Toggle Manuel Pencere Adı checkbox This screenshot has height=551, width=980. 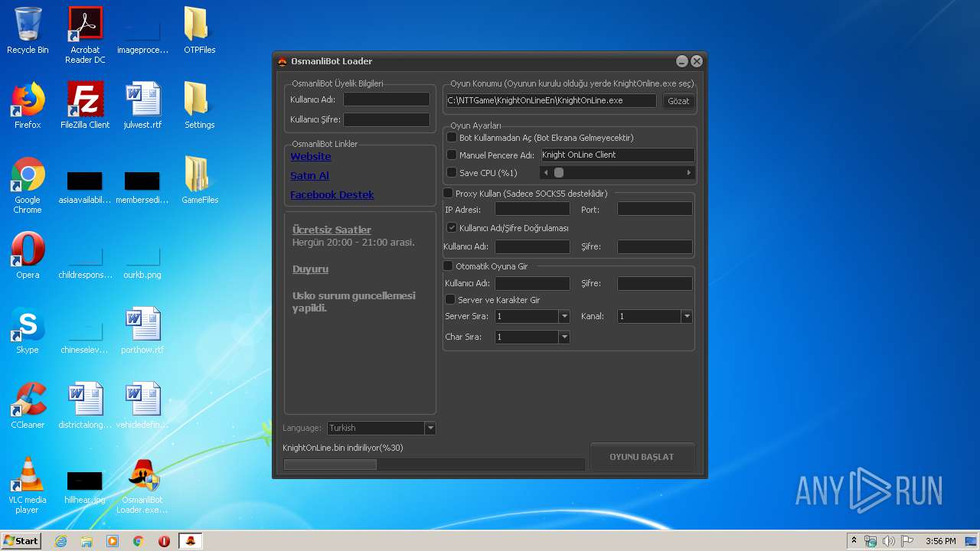pyautogui.click(x=452, y=155)
